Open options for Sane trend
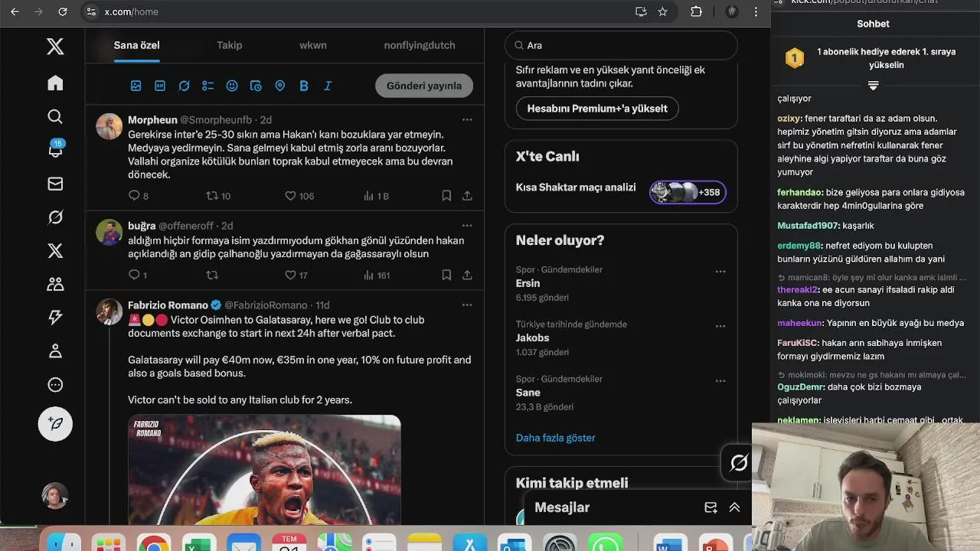980x551 pixels. [720, 381]
